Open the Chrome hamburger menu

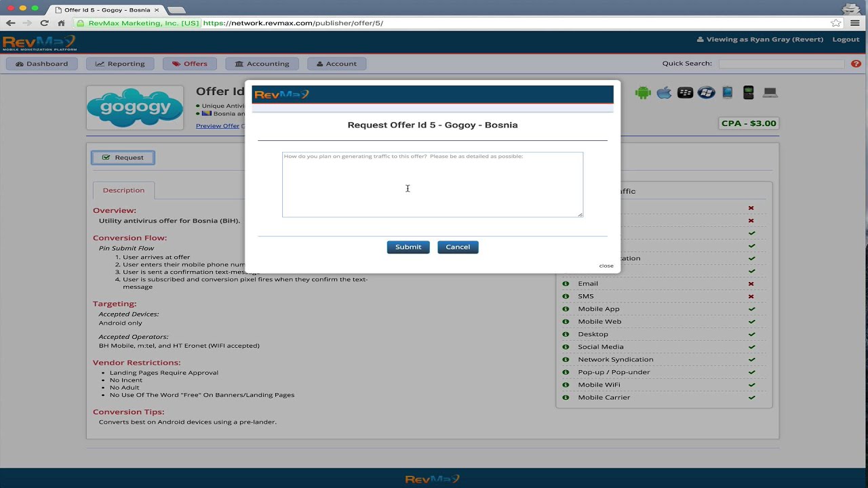[856, 23]
